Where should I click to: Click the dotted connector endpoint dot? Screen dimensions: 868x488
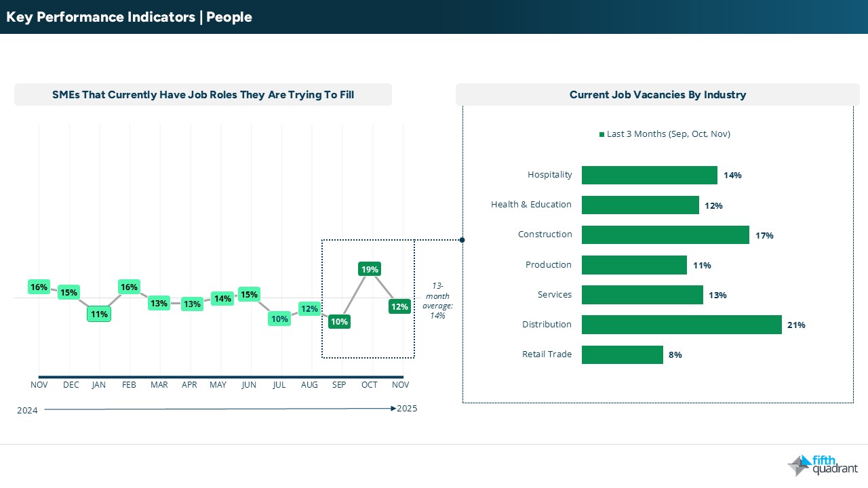[x=462, y=240]
